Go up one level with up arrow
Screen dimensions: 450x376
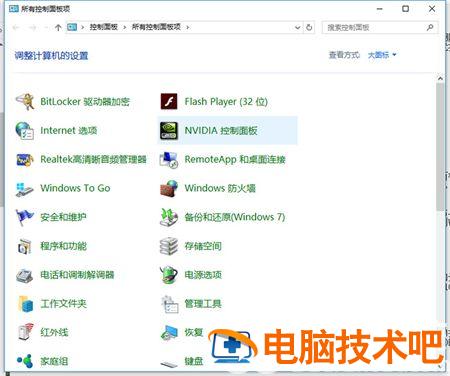coord(58,27)
